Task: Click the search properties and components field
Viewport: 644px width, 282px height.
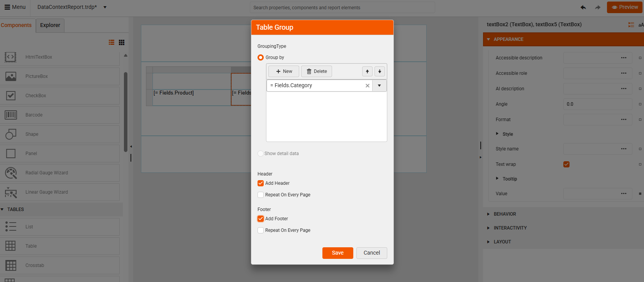Action: point(342,7)
